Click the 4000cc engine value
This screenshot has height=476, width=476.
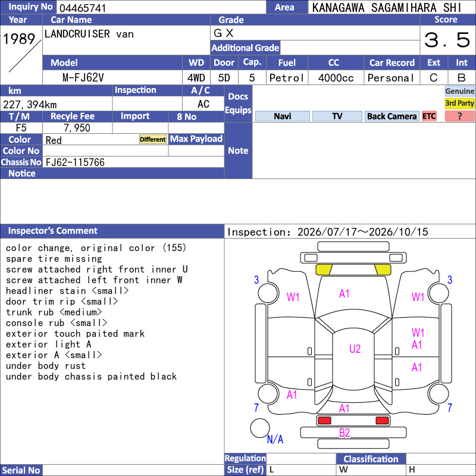click(336, 78)
